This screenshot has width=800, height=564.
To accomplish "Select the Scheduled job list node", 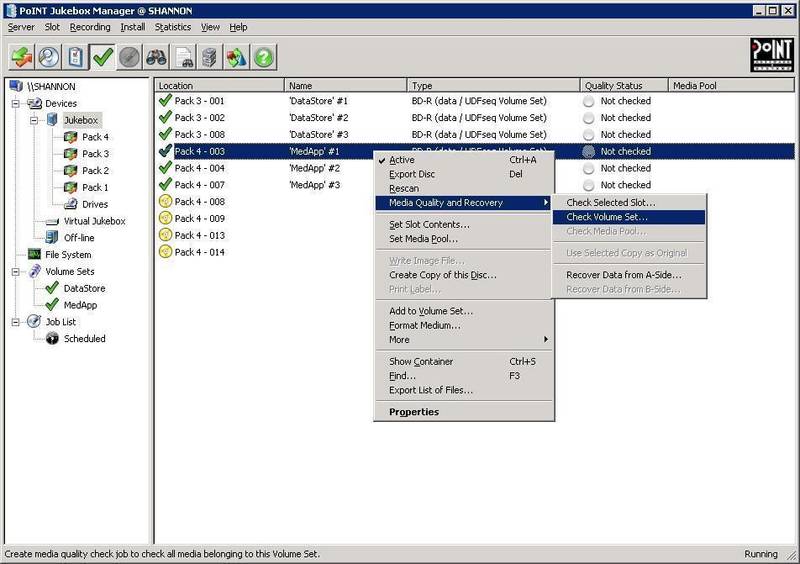I will click(x=85, y=339).
